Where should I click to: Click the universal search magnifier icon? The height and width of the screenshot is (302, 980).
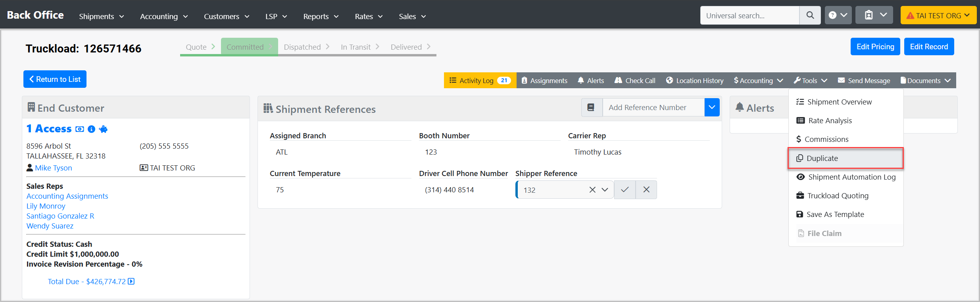810,15
